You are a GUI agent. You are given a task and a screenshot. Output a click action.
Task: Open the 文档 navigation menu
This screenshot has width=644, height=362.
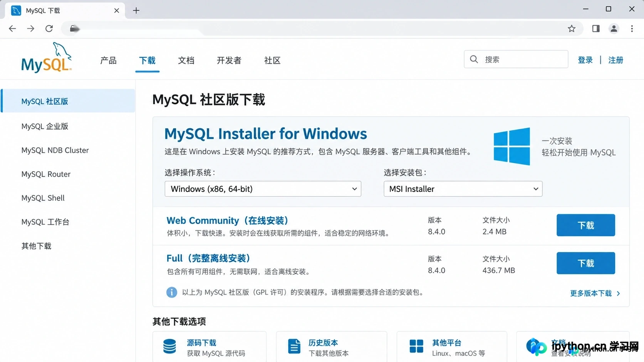[186, 60]
